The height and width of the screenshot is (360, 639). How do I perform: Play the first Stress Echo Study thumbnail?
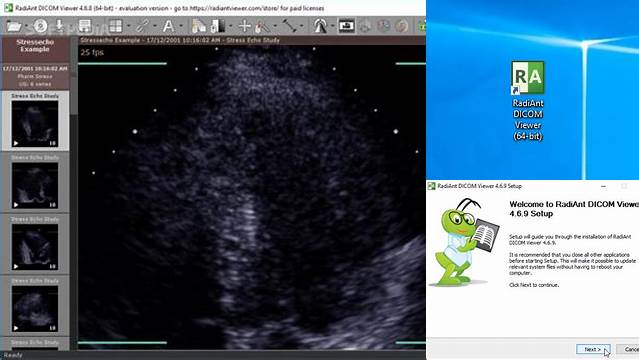click(x=16, y=143)
